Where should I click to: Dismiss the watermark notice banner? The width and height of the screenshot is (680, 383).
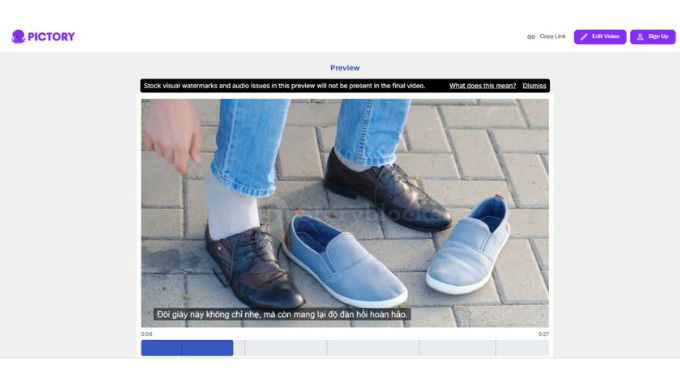pyautogui.click(x=534, y=86)
